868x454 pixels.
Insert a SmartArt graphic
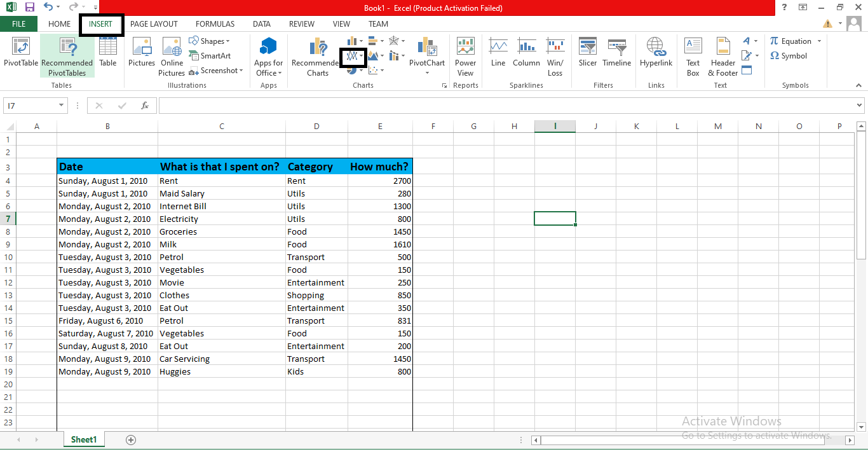(x=210, y=56)
